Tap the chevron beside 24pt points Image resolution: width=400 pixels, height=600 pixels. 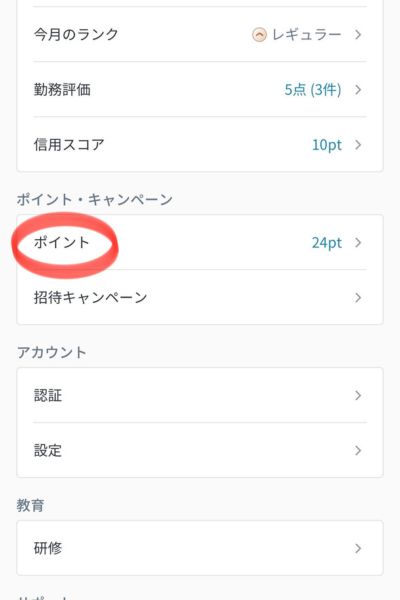pos(358,243)
